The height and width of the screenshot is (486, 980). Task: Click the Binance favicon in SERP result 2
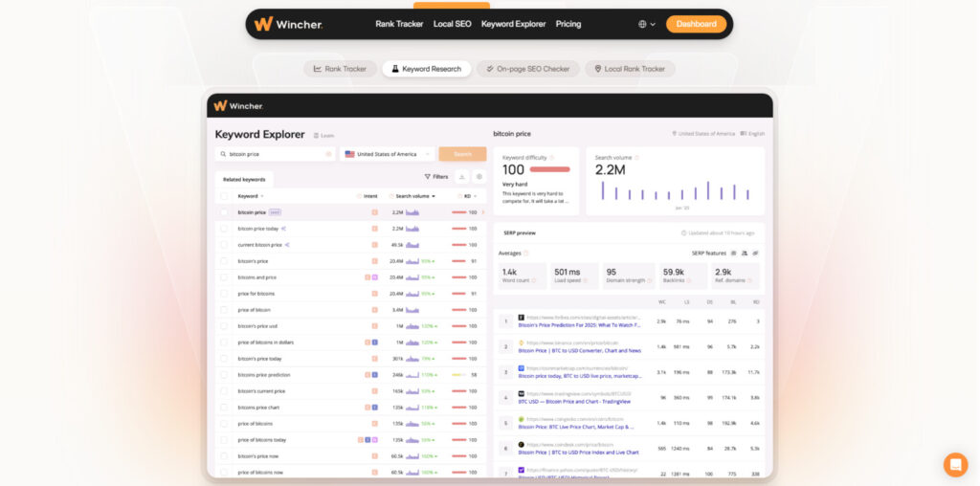point(522,342)
